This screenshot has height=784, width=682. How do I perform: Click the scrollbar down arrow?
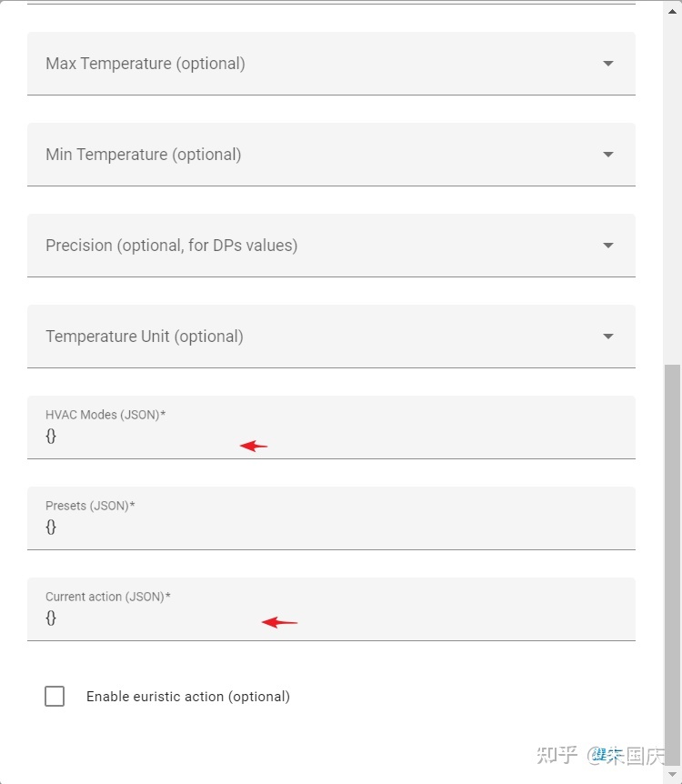(x=673, y=774)
